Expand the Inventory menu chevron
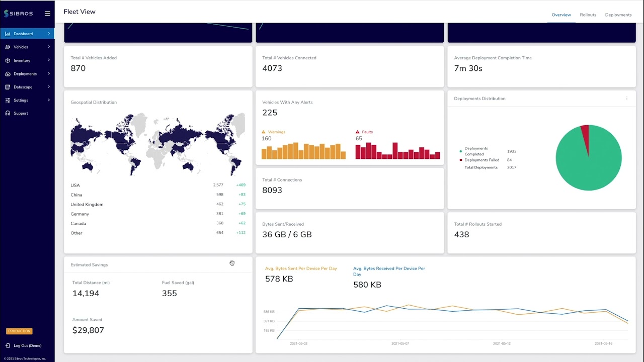Image resolution: width=644 pixels, height=362 pixels. coord(49,60)
